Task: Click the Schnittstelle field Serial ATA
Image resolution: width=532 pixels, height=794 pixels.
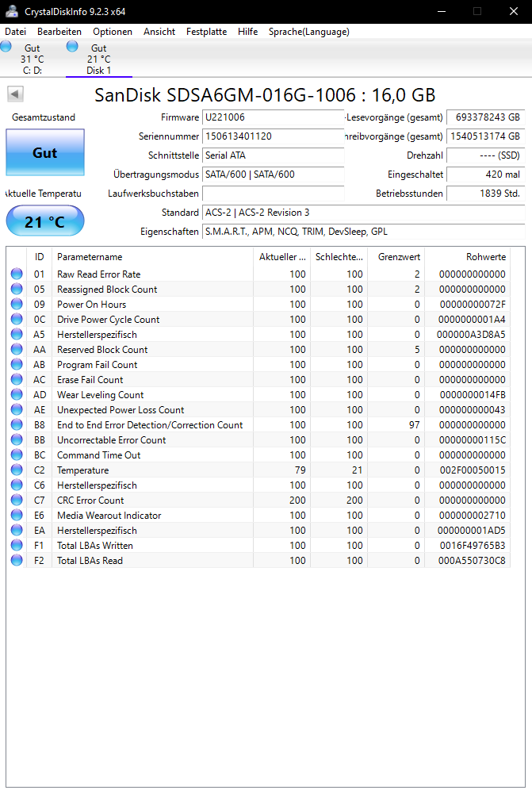Action: 274,155
